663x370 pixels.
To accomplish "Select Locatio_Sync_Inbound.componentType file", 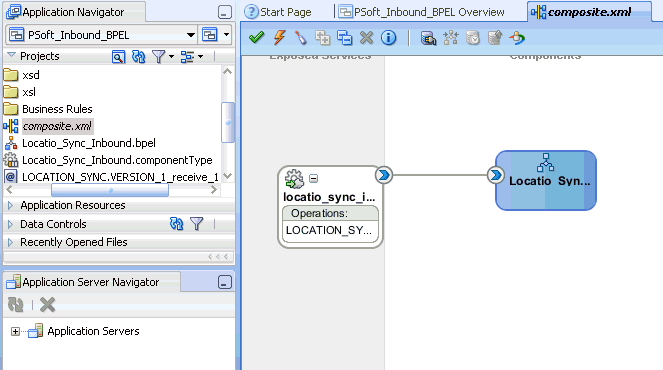I will click(x=108, y=160).
